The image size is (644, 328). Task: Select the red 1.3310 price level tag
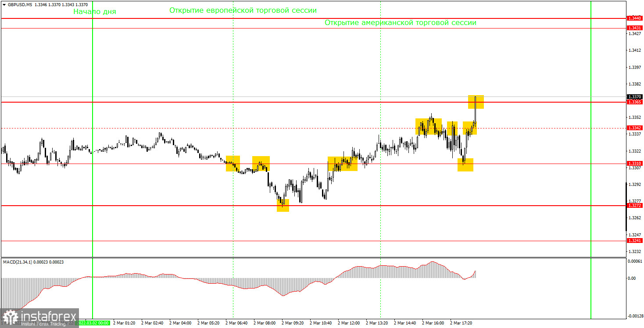(635, 164)
